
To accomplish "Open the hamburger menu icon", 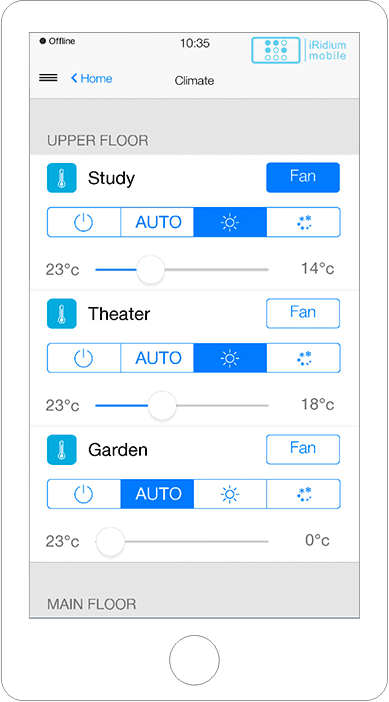I will click(48, 78).
